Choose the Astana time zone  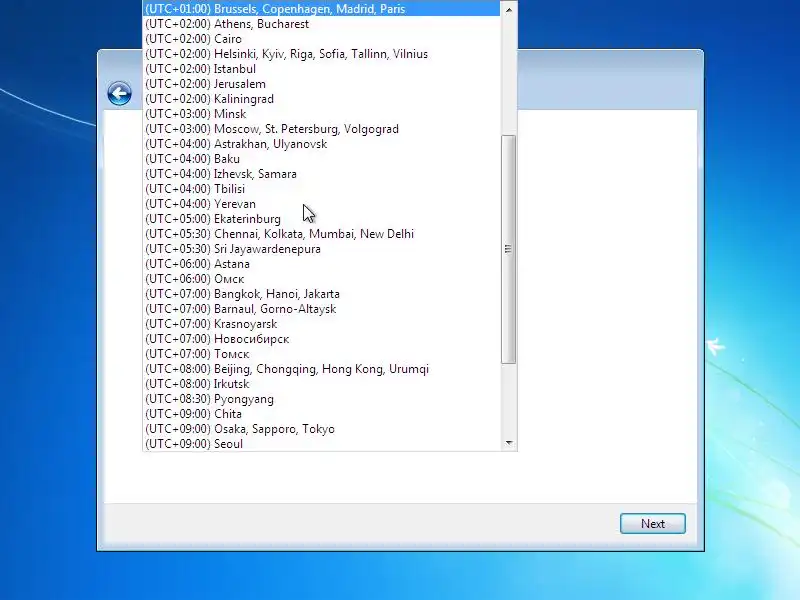point(321,264)
